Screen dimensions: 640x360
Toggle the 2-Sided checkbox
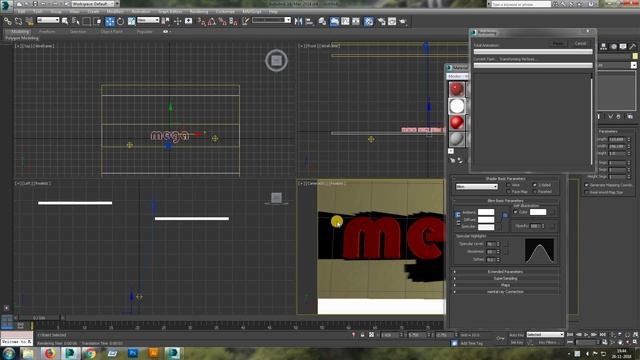(x=535, y=185)
